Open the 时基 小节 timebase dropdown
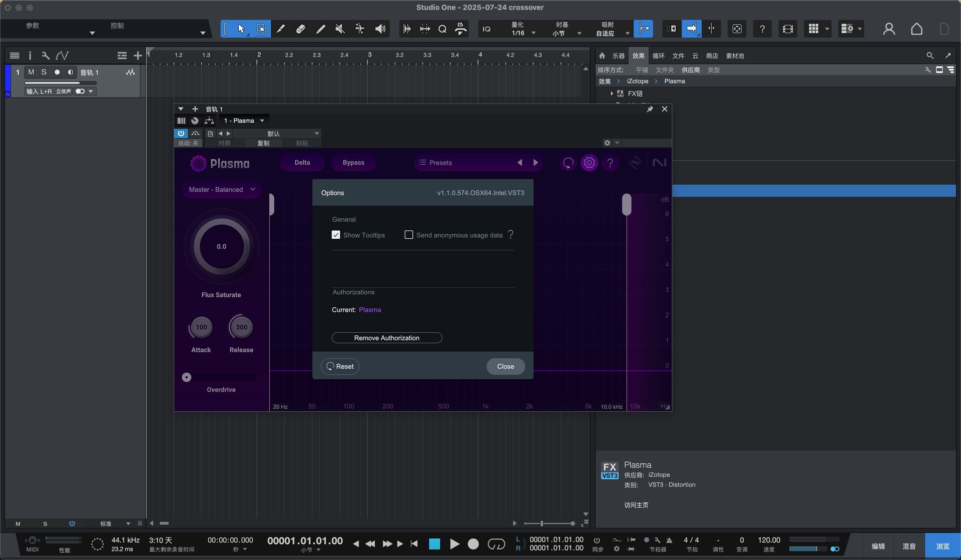This screenshot has width=961, height=560. [x=566, y=29]
